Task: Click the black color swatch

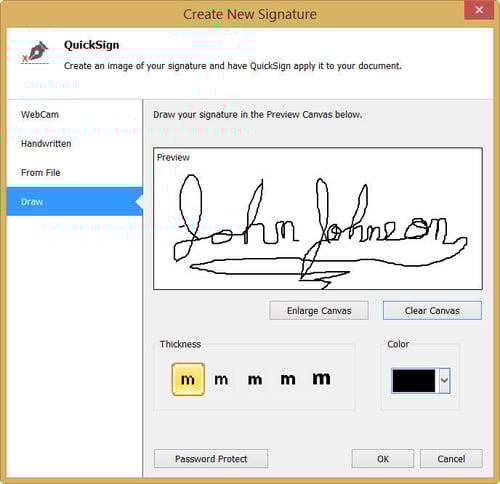Action: (x=414, y=380)
